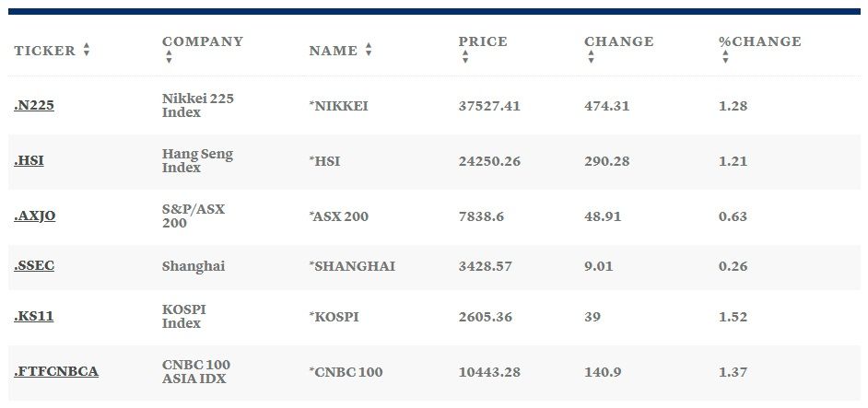The height and width of the screenshot is (408, 868).
Task: Click the TICKER column header text
Action: 45,51
